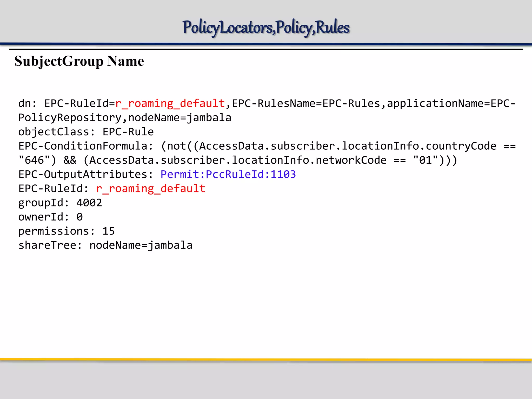Click the 'EPC-ConditionFormula:' label

(86, 146)
